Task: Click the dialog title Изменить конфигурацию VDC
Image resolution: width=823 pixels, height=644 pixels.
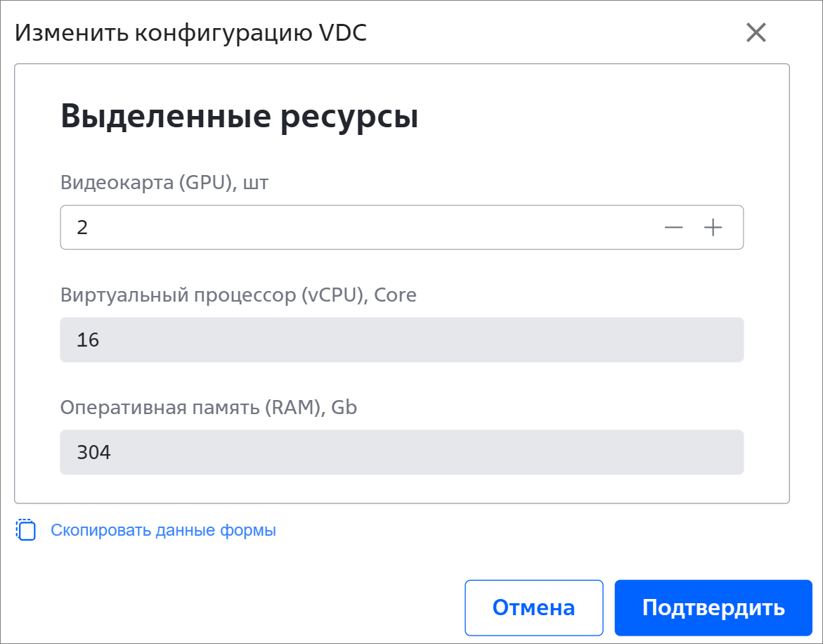Action: (x=190, y=32)
